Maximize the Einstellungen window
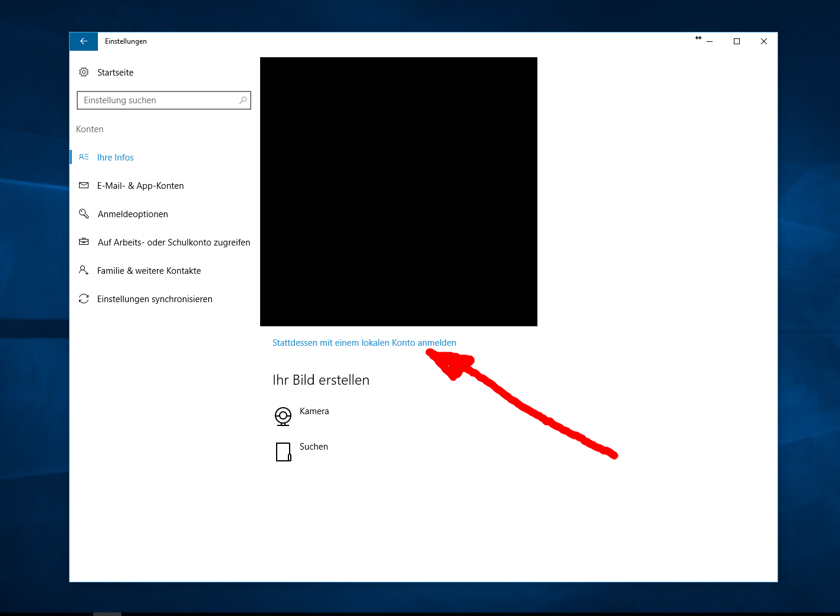The image size is (840, 616). (x=737, y=41)
